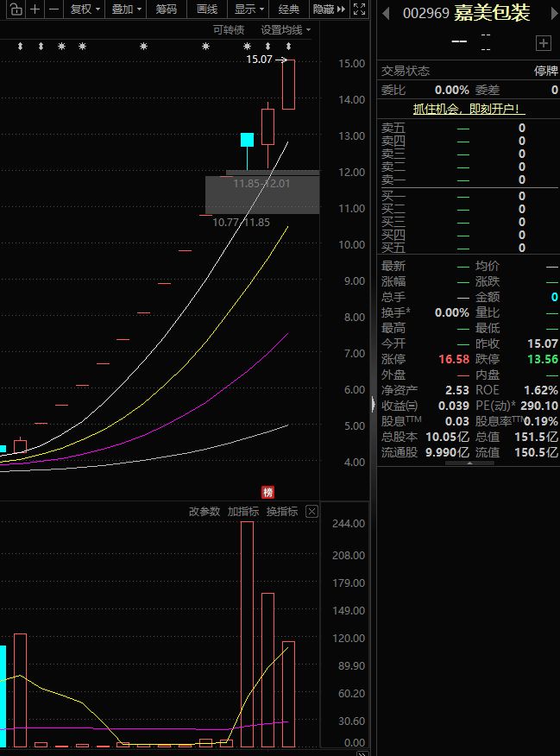Go to previous stock with left arrow
Viewport: 560px width, 756px height.
[x=385, y=14]
